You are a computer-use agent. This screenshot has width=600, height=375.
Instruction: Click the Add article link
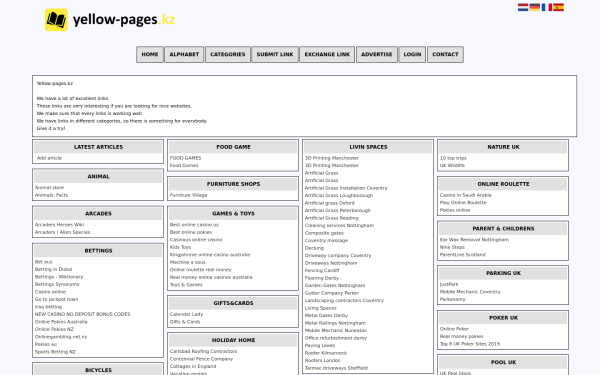(49, 158)
